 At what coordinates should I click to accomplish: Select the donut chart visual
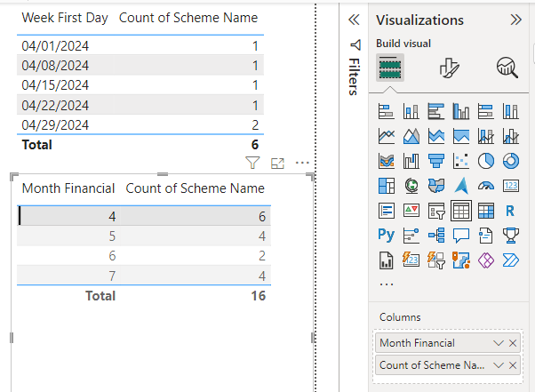pos(511,161)
